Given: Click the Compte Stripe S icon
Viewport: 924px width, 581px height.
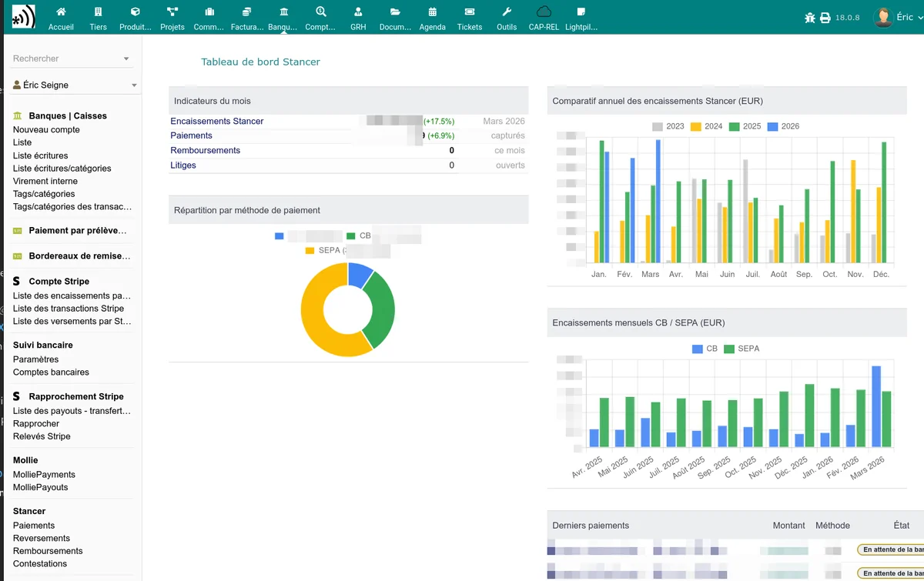Looking at the screenshot, I should click(17, 281).
